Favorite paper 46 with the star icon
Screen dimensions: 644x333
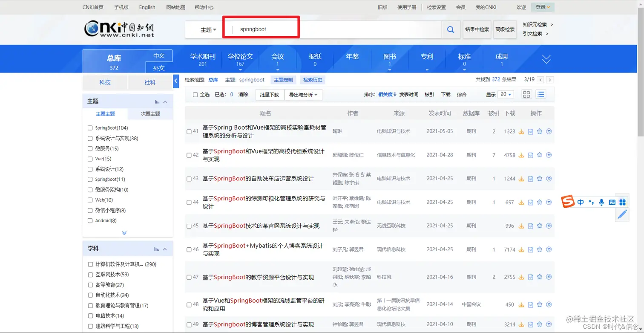[540, 249]
